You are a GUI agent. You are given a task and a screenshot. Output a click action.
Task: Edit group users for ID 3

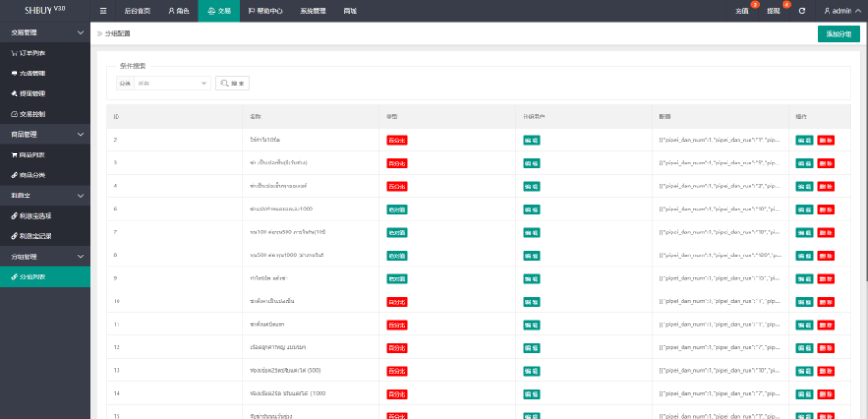(x=532, y=164)
